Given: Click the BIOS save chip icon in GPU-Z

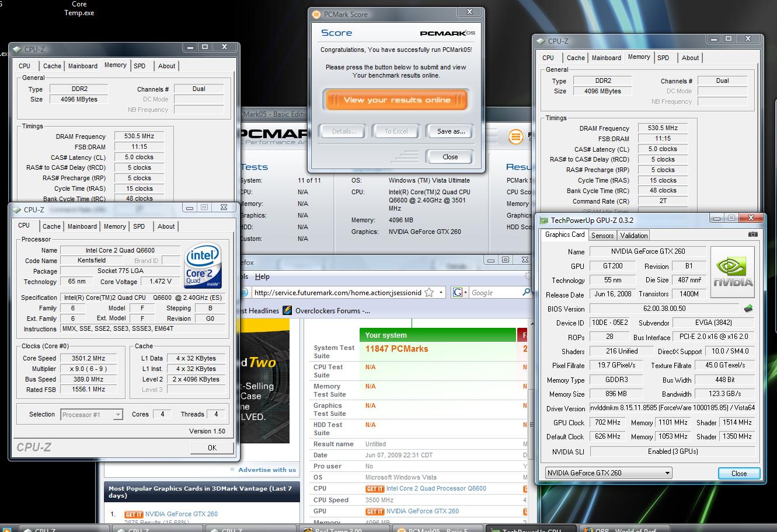Looking at the screenshot, I should (x=748, y=309).
